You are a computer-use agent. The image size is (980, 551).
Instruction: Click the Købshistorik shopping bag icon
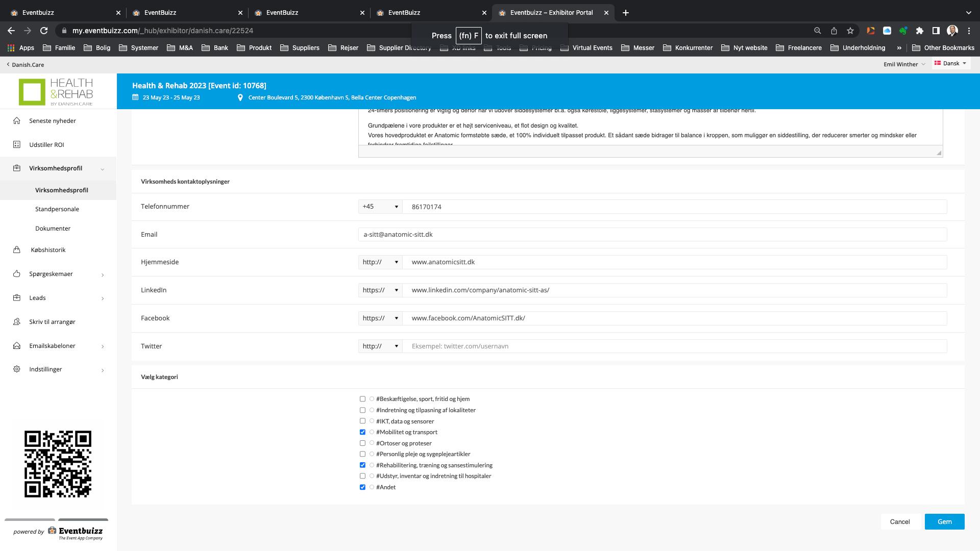[x=17, y=250]
